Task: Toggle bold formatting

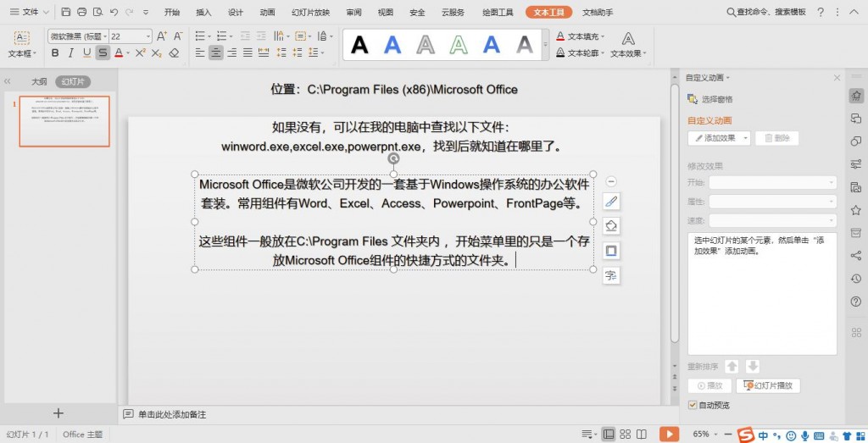Action: [55, 53]
